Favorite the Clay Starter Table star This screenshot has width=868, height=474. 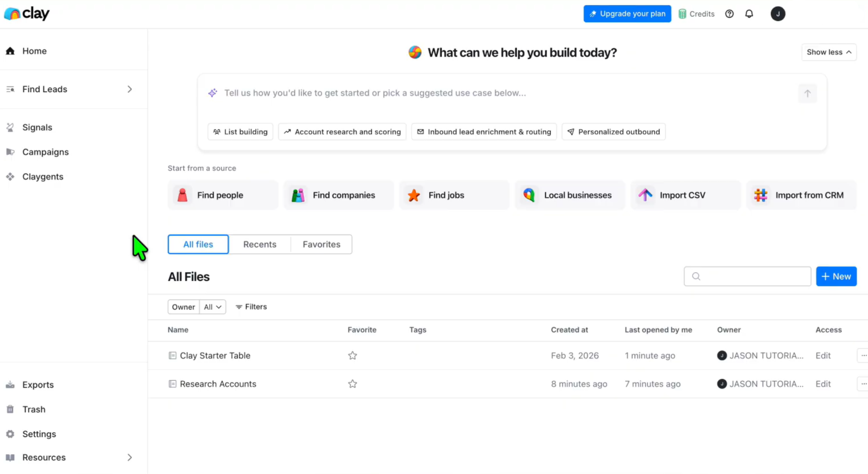tap(353, 355)
